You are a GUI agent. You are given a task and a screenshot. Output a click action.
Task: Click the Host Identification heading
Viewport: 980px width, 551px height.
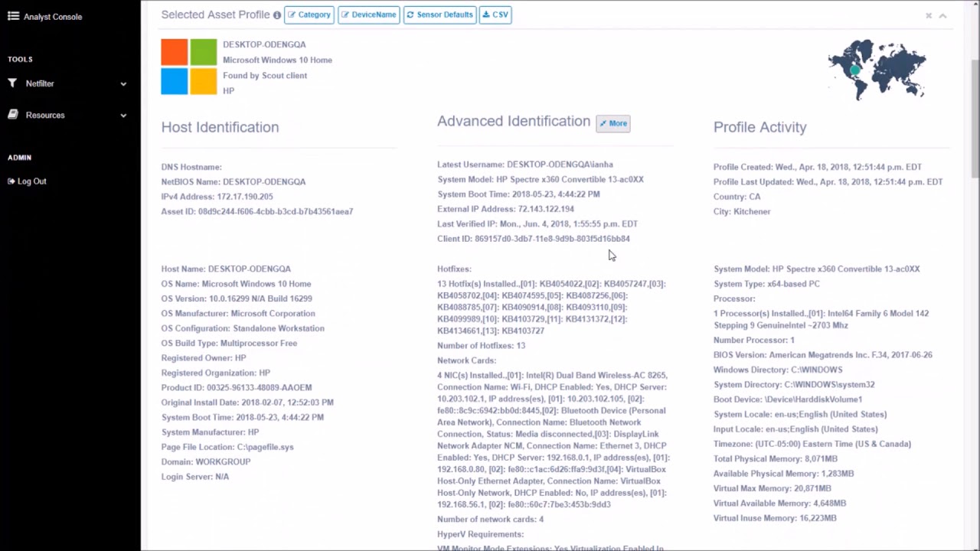coord(220,127)
